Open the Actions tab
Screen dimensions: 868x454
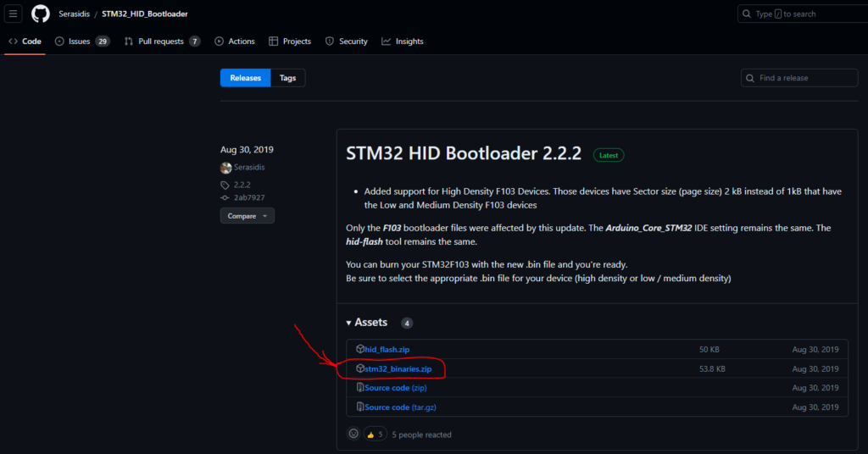(235, 42)
